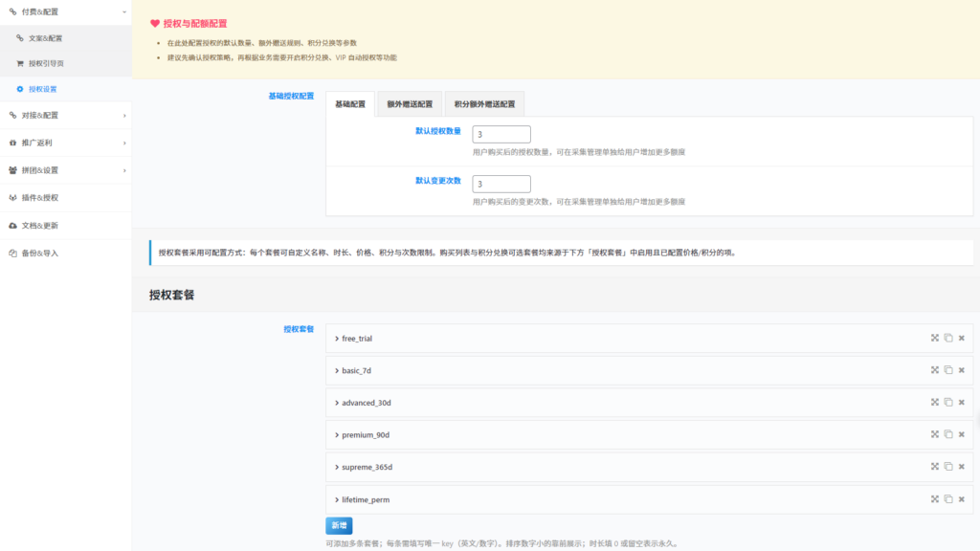Viewport: 980px width, 551px height.
Task: Duplicate the free_trial package
Action: point(947,338)
